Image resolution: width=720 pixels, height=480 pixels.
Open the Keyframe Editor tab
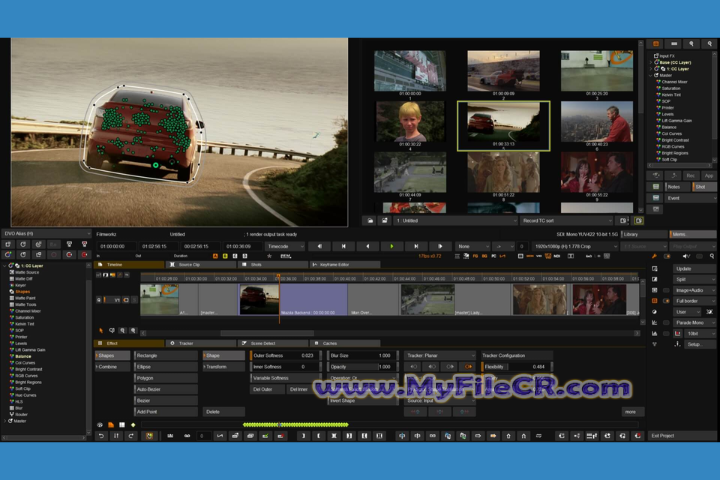point(345,265)
